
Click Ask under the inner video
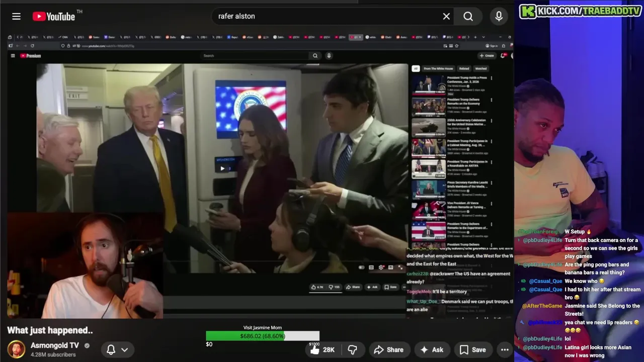pyautogui.click(x=373, y=287)
